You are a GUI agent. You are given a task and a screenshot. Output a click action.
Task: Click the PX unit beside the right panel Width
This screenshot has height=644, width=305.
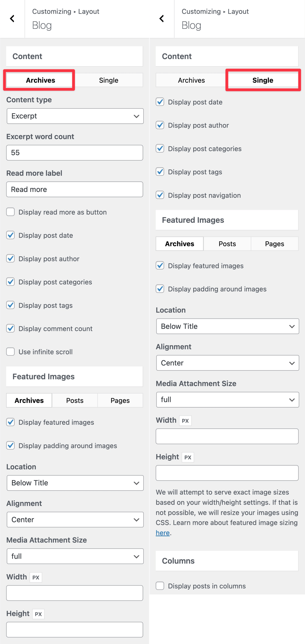[x=185, y=421]
